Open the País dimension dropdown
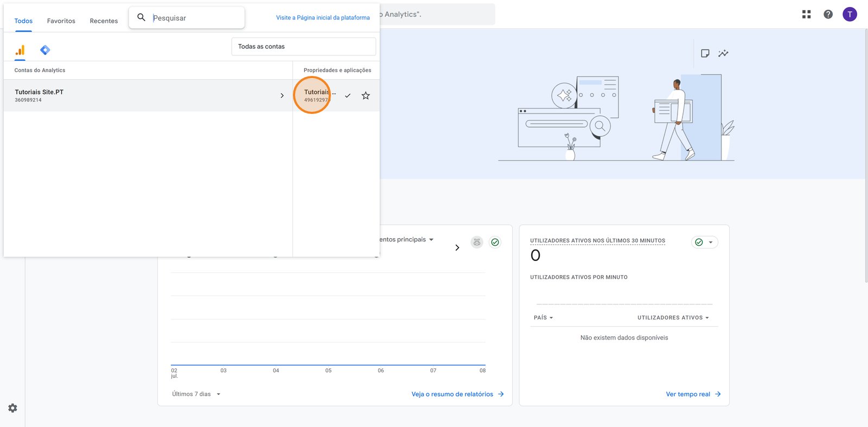 (x=543, y=318)
